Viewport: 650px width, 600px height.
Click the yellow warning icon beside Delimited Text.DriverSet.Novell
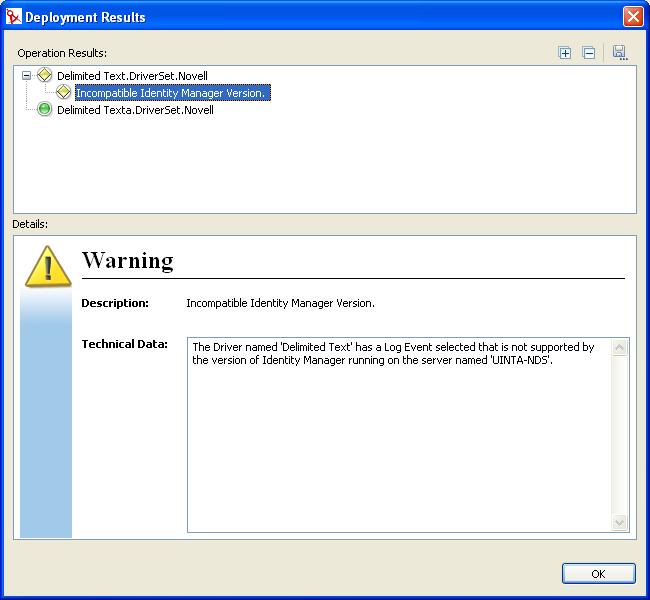[44, 75]
